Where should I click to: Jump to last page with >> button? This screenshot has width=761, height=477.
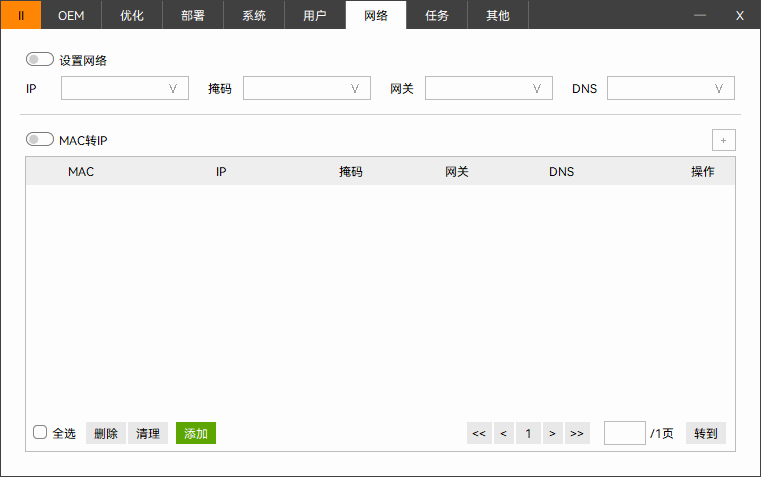577,433
